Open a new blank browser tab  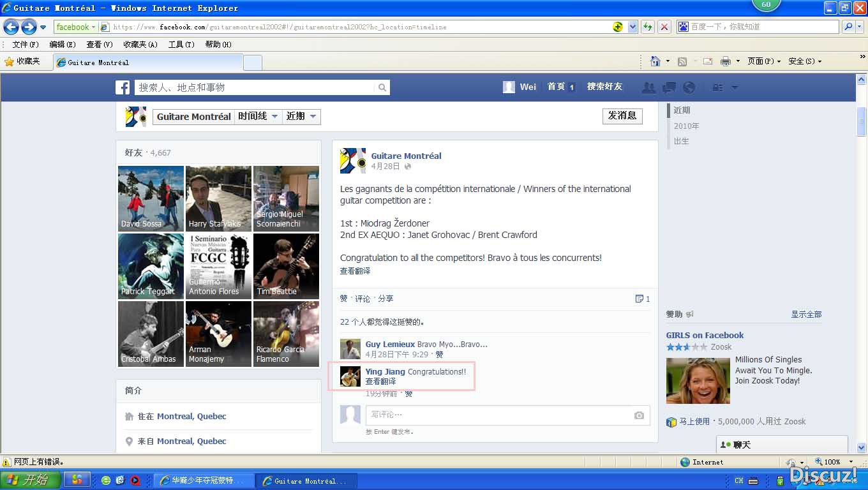[x=253, y=63]
